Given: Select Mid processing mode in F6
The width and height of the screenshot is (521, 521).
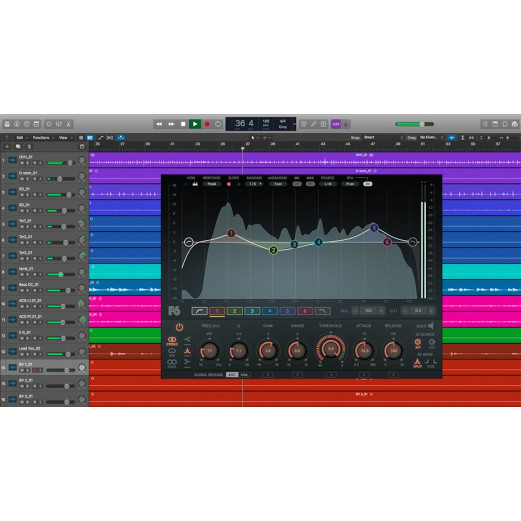Looking at the screenshot, I should click(x=172, y=352).
